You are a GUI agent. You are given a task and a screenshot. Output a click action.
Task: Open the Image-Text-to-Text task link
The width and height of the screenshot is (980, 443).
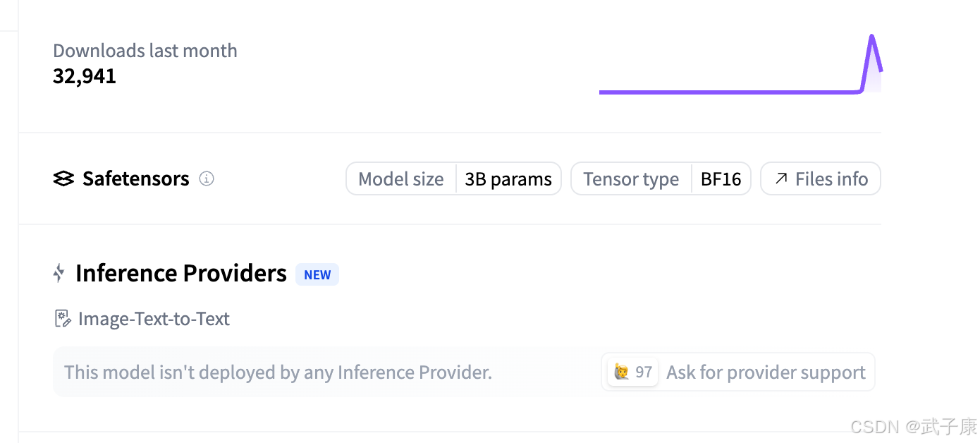154,319
